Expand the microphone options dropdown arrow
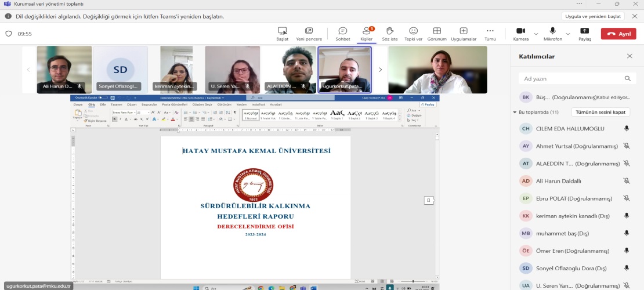Image resolution: width=644 pixels, height=290 pixels. click(568, 34)
